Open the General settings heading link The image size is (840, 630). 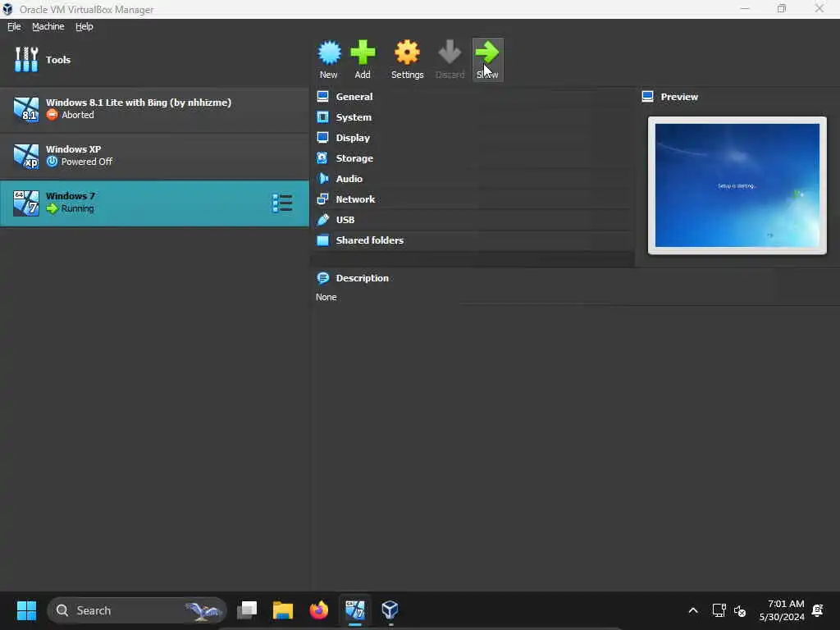click(x=354, y=97)
